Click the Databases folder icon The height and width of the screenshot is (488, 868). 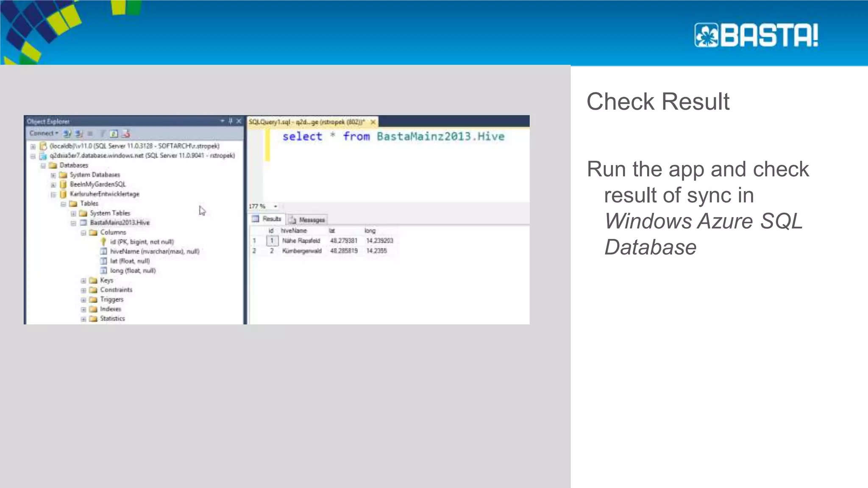click(53, 165)
